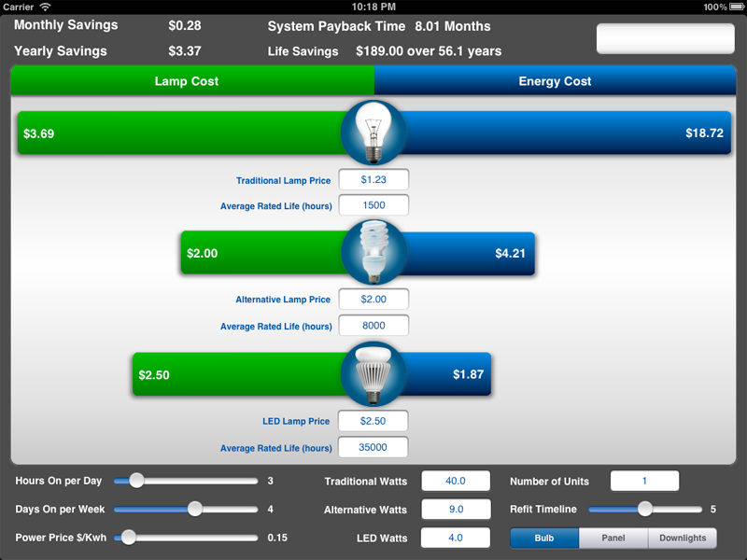Click the Refit Timeline slider handle
The height and width of the screenshot is (560, 747).
pyautogui.click(x=644, y=510)
